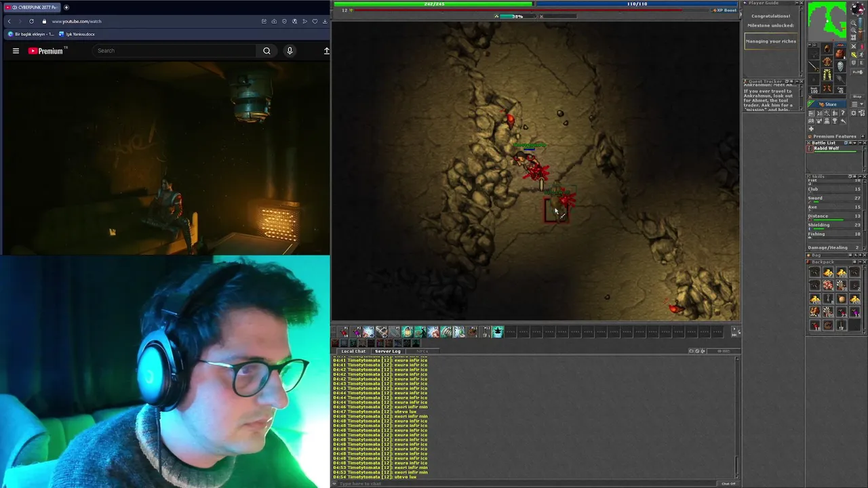Open the Işık Yankısı.docx bookmark
Viewport: 868px width, 488px height.
[x=77, y=34]
